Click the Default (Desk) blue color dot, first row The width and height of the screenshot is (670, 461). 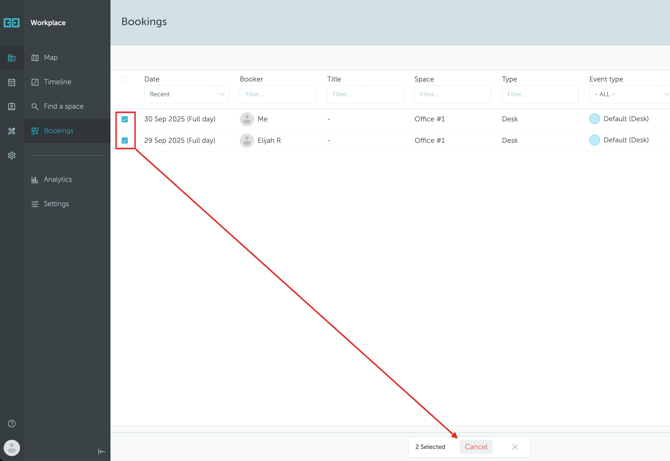tap(594, 119)
